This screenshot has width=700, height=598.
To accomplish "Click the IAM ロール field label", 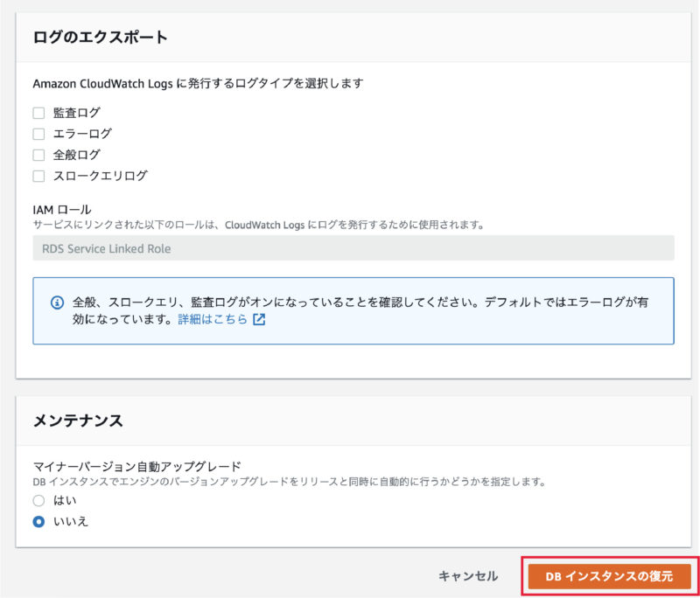I will [x=62, y=210].
